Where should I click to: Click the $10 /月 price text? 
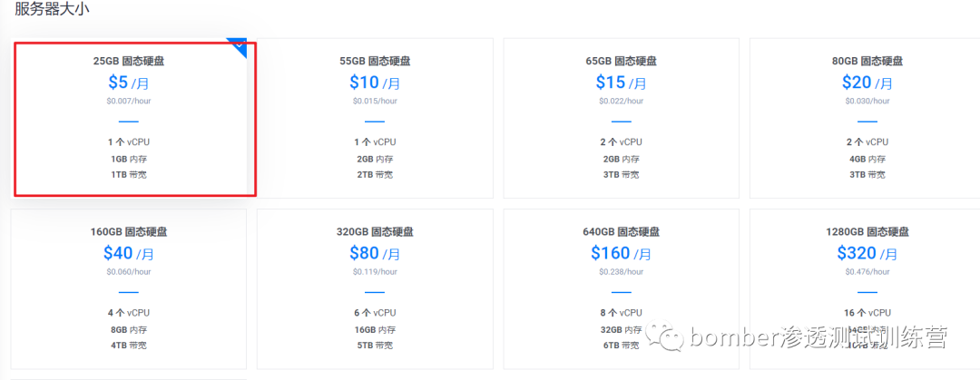(375, 83)
